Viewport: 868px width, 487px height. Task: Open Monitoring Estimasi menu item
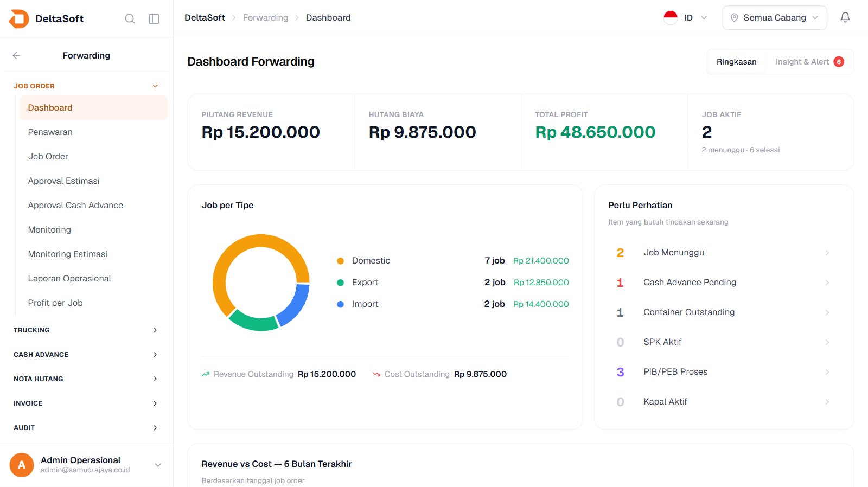tap(93, 254)
